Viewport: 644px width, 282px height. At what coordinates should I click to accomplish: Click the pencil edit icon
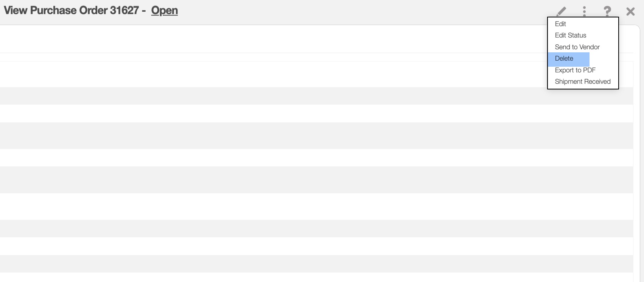(561, 11)
